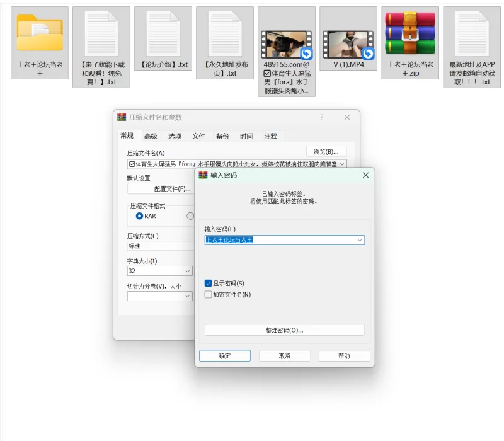Open the 字典大小 32 dropdown arrow

click(x=188, y=272)
